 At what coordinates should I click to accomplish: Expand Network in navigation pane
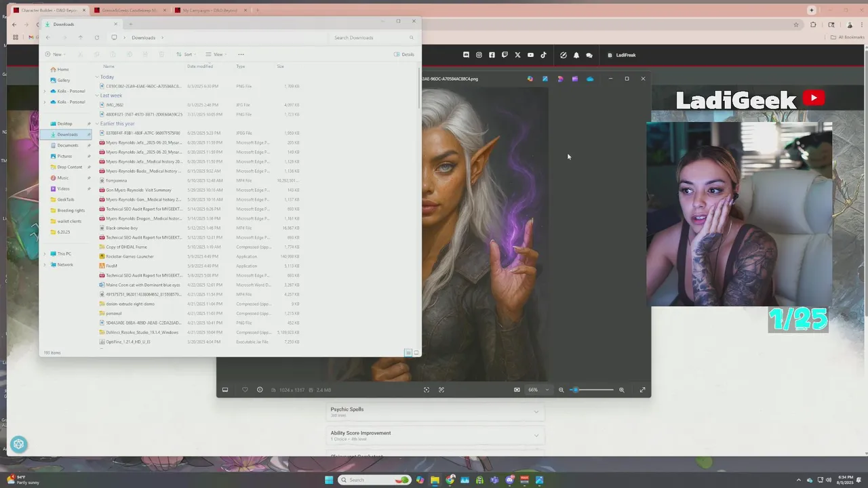click(45, 264)
